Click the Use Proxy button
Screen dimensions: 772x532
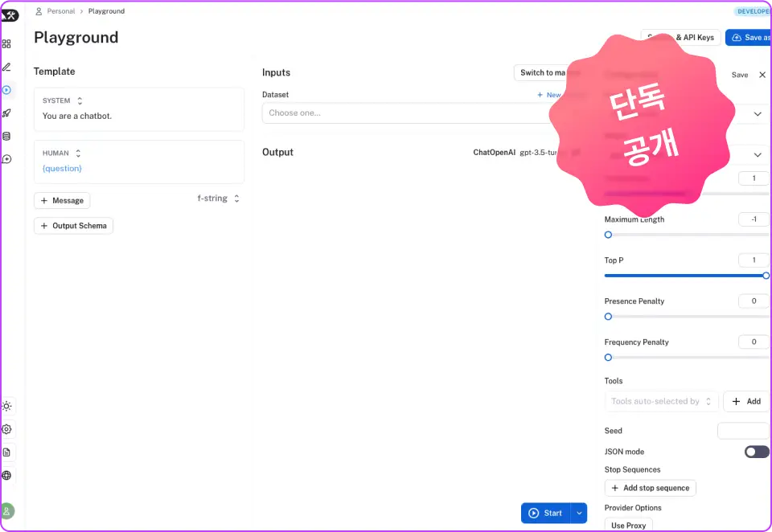pos(628,525)
